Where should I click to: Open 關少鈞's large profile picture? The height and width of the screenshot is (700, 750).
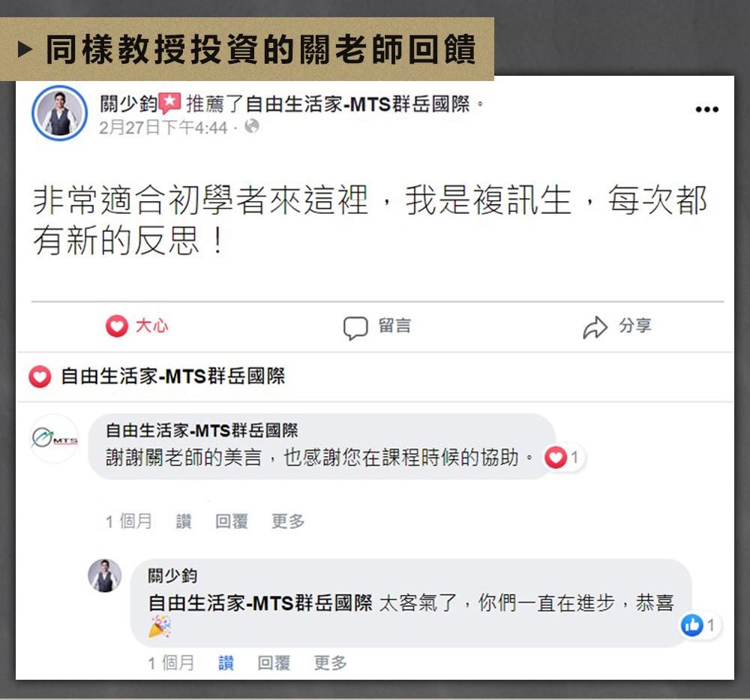pos(60,113)
